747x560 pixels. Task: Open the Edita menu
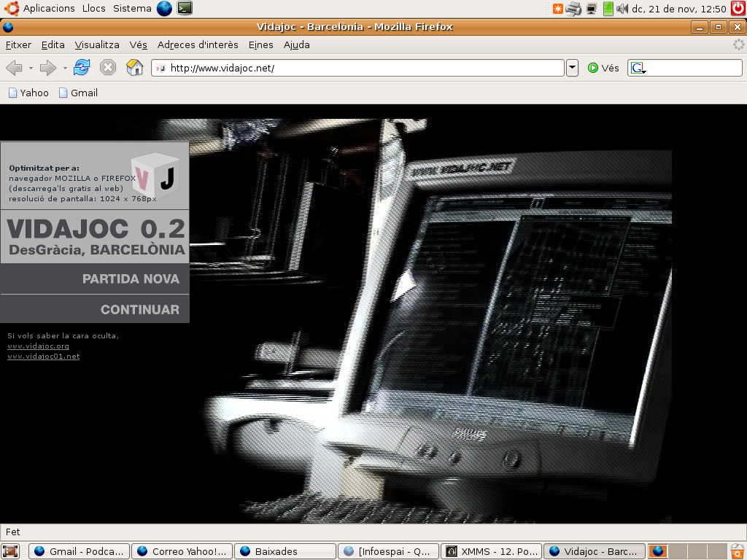click(53, 44)
